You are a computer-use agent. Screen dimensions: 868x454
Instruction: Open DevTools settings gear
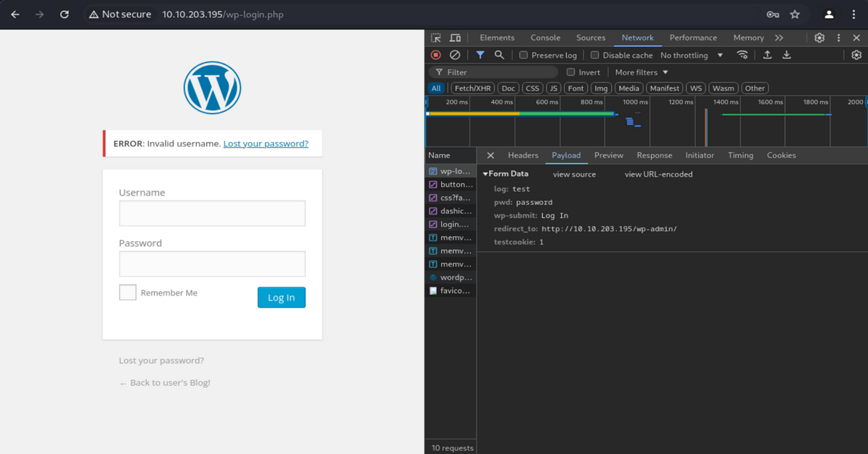[820, 38]
